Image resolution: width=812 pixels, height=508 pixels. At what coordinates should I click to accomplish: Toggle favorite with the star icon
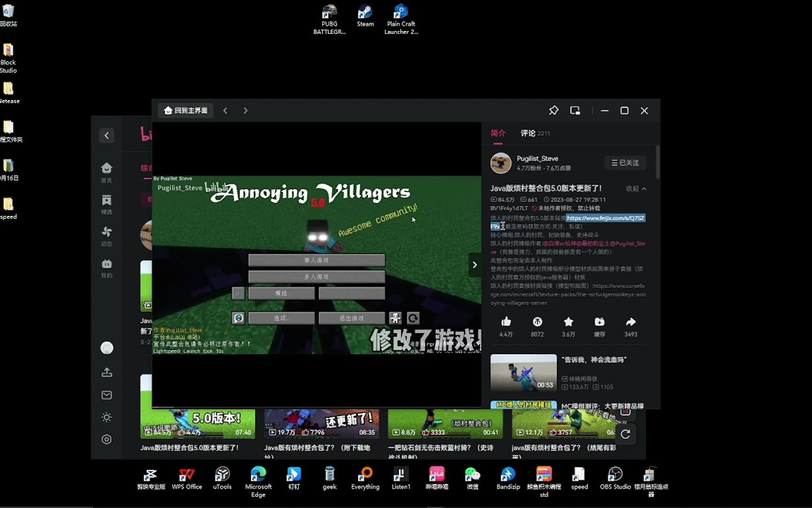[x=568, y=322]
